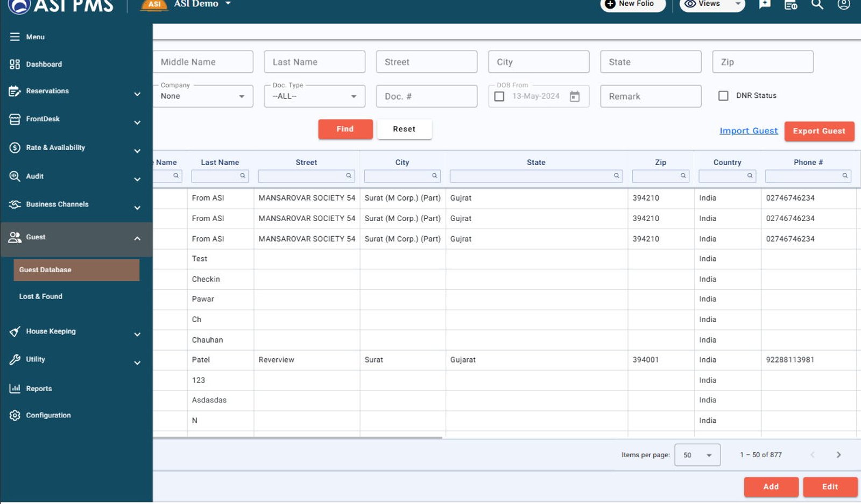Click the Guest people icon

[x=15, y=237]
